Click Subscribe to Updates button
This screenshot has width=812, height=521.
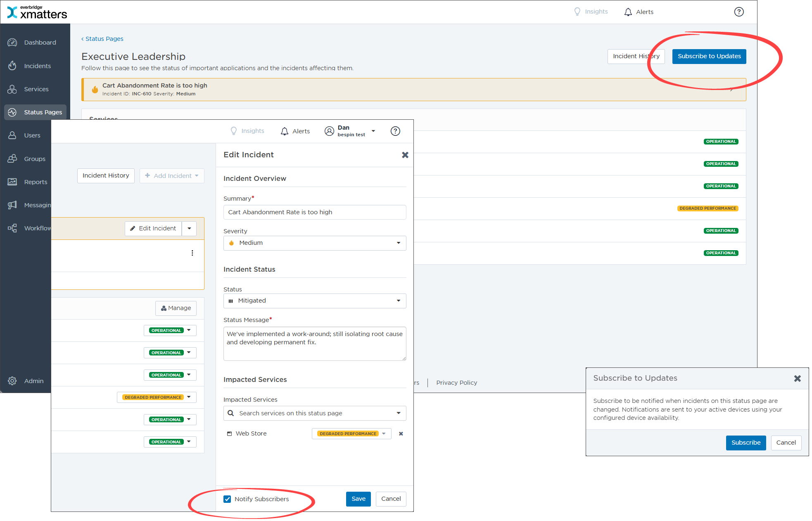pos(709,57)
